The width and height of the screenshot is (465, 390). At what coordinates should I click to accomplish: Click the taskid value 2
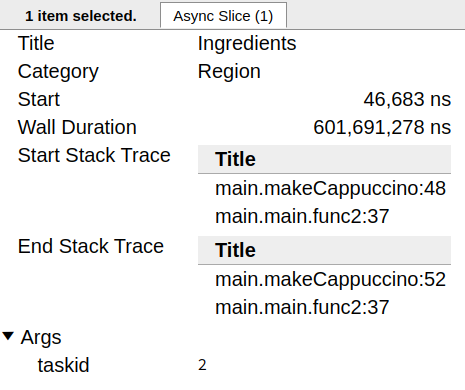coord(202,365)
